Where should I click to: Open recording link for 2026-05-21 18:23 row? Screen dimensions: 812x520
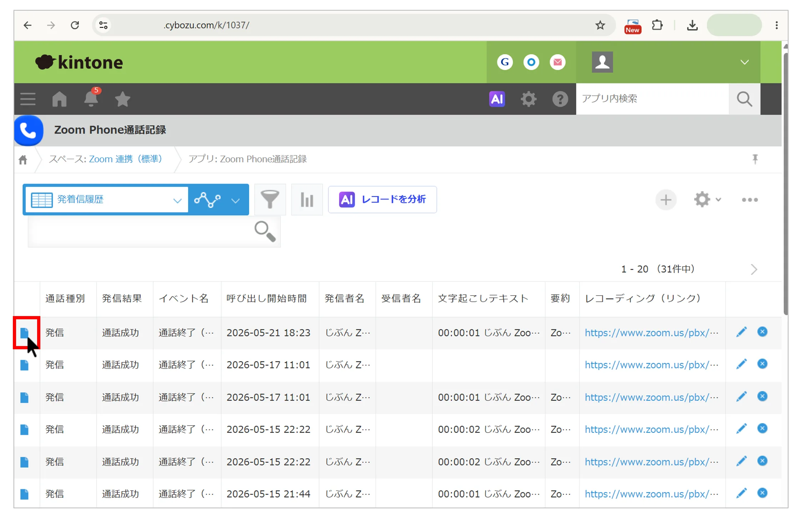pyautogui.click(x=651, y=333)
